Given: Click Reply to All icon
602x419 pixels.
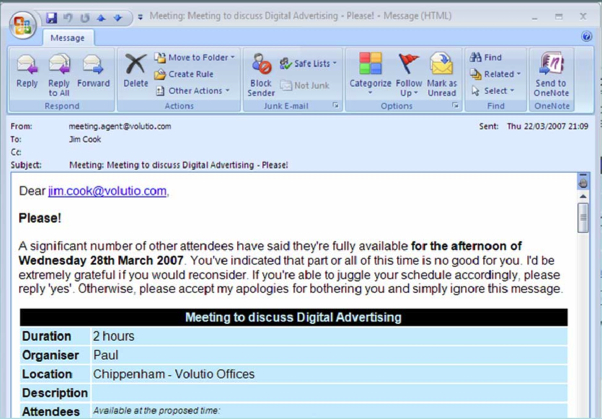Looking at the screenshot, I should tap(59, 72).
